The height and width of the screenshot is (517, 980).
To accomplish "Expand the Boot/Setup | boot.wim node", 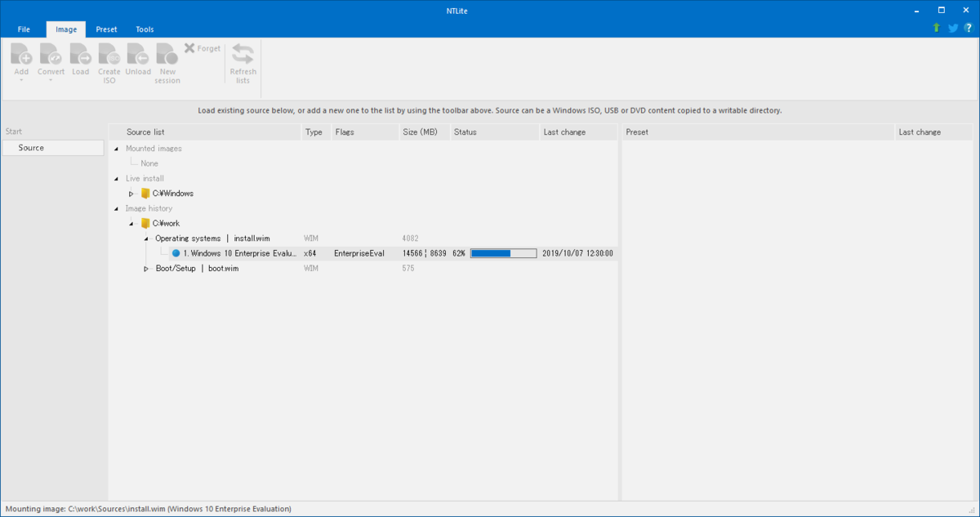I will (147, 269).
